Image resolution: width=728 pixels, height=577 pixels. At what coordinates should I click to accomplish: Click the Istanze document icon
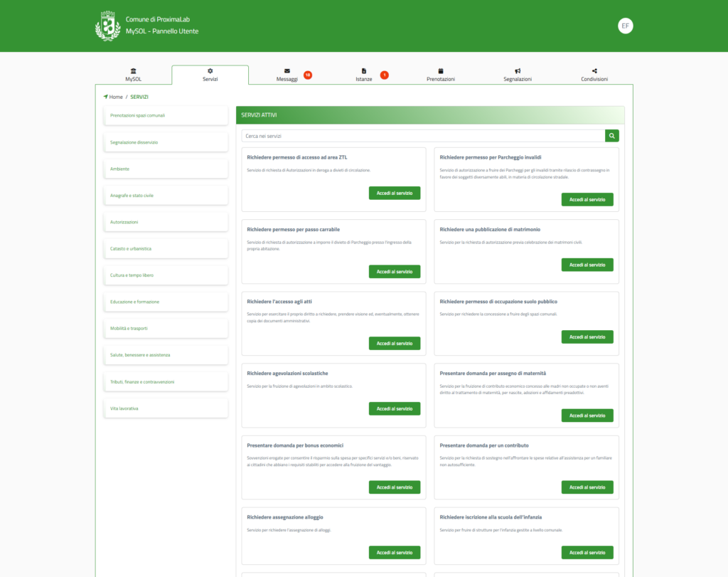pos(364,71)
